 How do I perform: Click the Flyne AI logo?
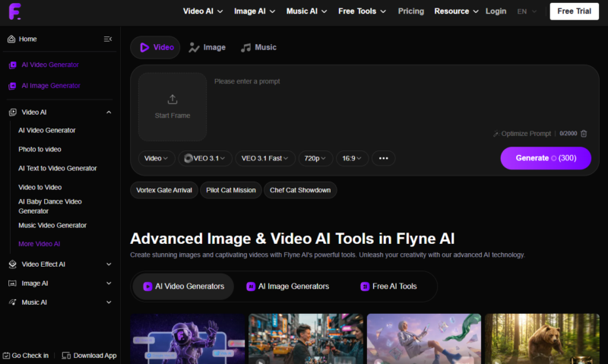pyautogui.click(x=14, y=11)
